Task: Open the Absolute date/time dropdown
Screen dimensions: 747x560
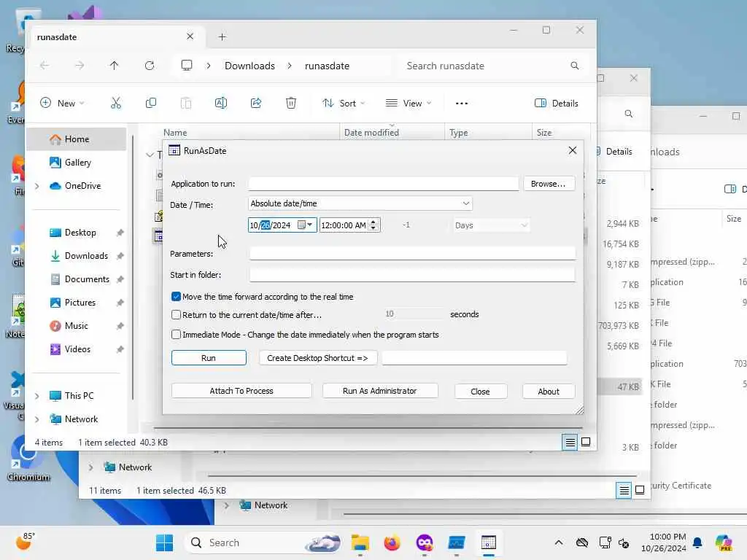Action: click(360, 203)
